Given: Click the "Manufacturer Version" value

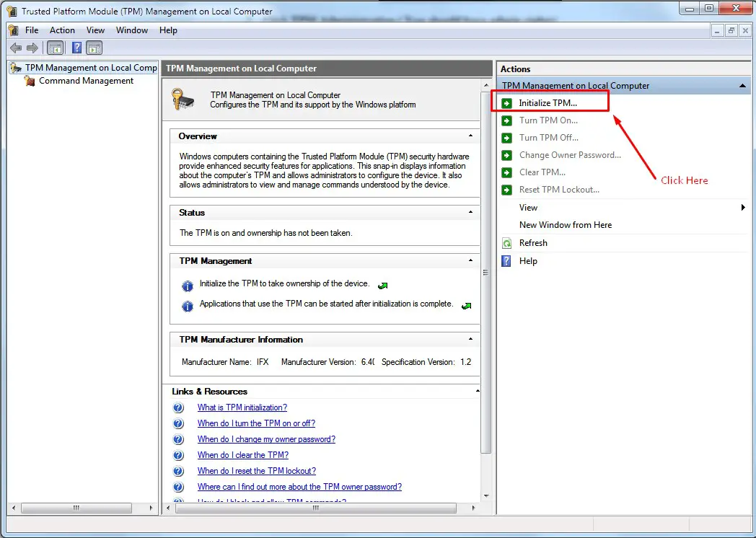Looking at the screenshot, I should coord(368,362).
